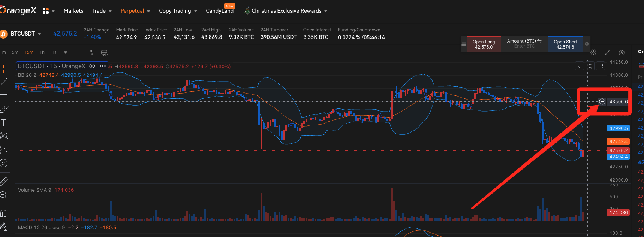Click the orange 42742.4 price label

(x=618, y=141)
